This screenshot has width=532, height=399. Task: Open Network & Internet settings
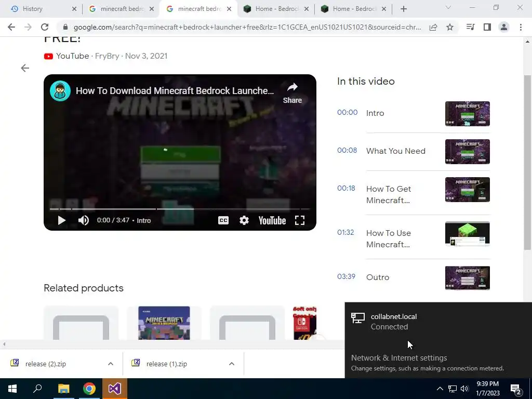[x=399, y=357]
